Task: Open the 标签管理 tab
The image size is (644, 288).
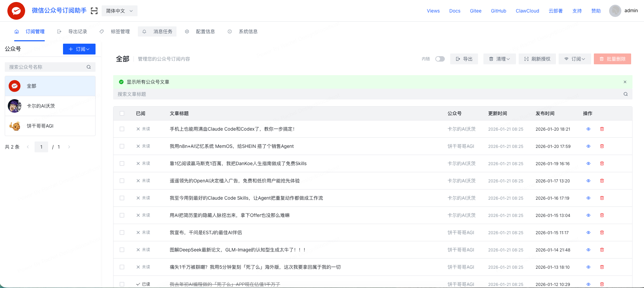Action: tap(115, 31)
